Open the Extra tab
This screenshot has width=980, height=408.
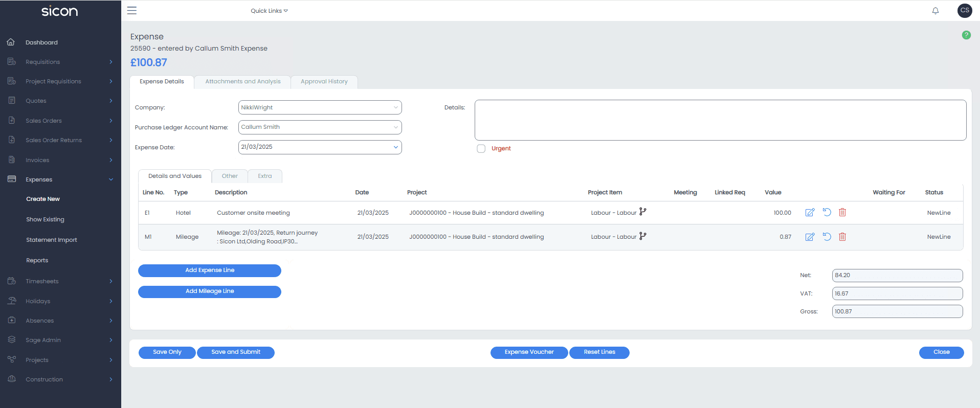(265, 176)
